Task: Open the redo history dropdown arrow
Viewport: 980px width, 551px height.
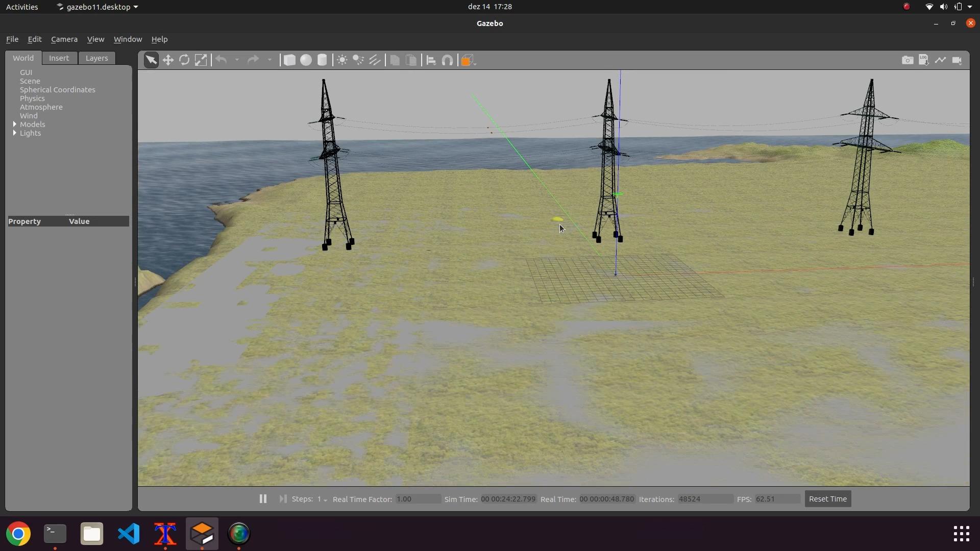Action: click(269, 60)
